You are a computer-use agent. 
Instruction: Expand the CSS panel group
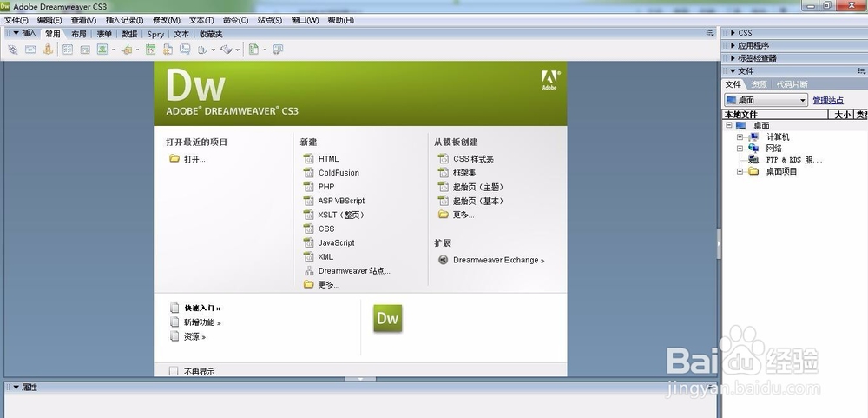(x=733, y=33)
